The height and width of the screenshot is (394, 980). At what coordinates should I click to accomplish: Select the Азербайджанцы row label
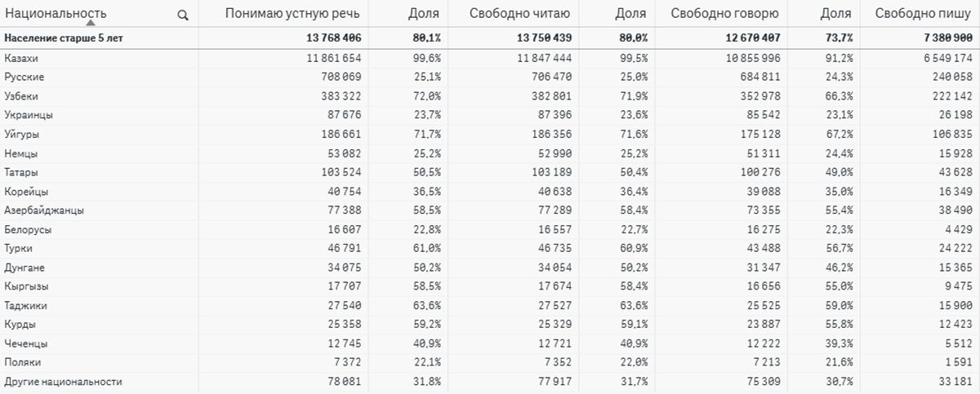pos(43,210)
